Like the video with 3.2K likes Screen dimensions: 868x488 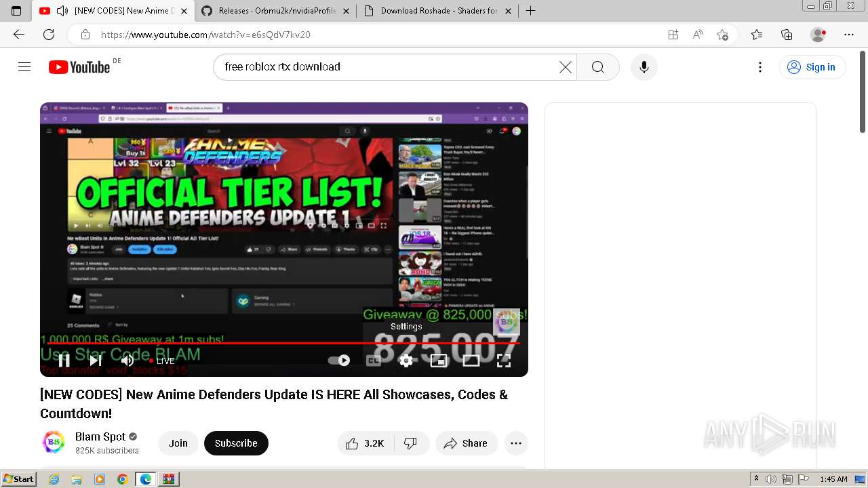tap(365, 443)
